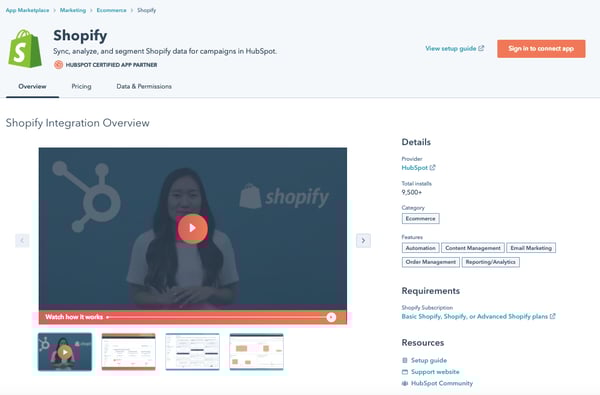
Task: Select the second screenshot thumbnail
Action: point(129,352)
